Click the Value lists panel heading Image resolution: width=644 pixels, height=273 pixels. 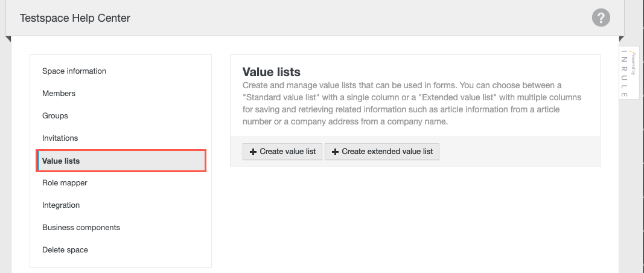(271, 72)
